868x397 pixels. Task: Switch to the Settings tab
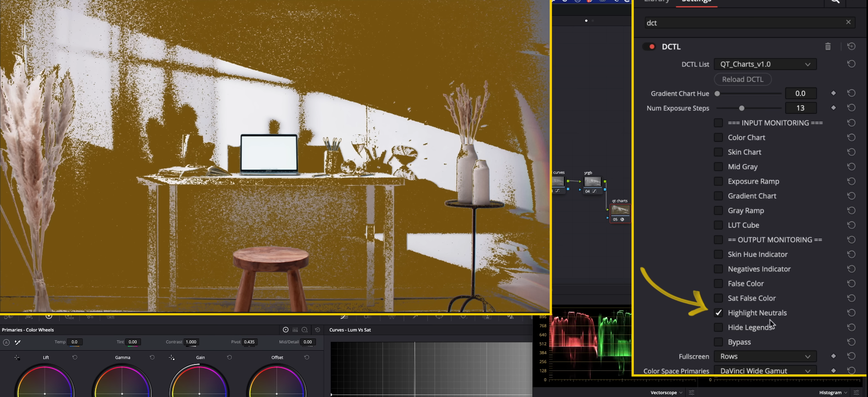(696, 1)
